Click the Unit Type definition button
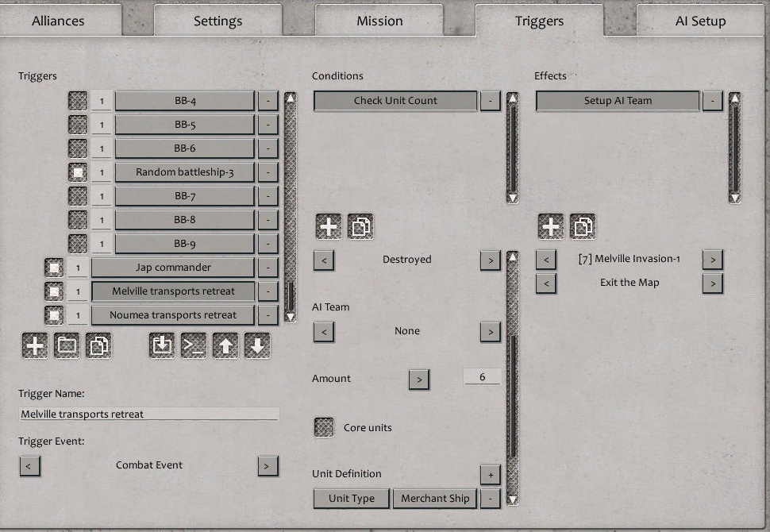This screenshot has height=532, width=770. pyautogui.click(x=352, y=499)
